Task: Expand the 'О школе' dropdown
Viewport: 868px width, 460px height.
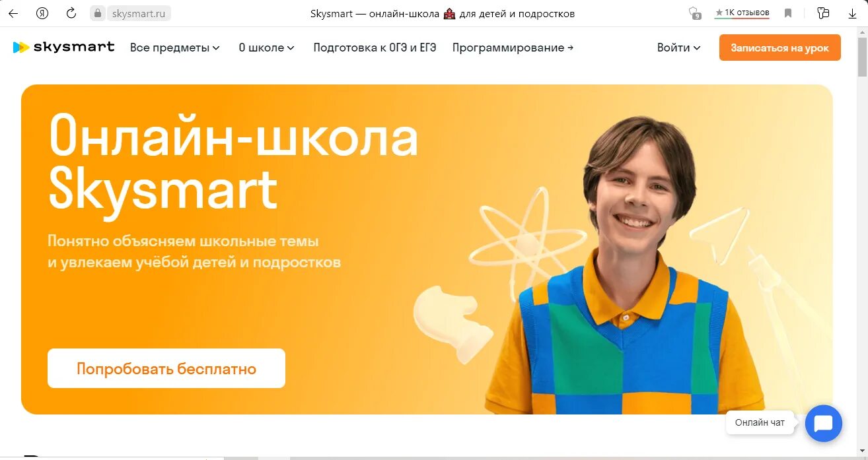Action: pyautogui.click(x=266, y=48)
